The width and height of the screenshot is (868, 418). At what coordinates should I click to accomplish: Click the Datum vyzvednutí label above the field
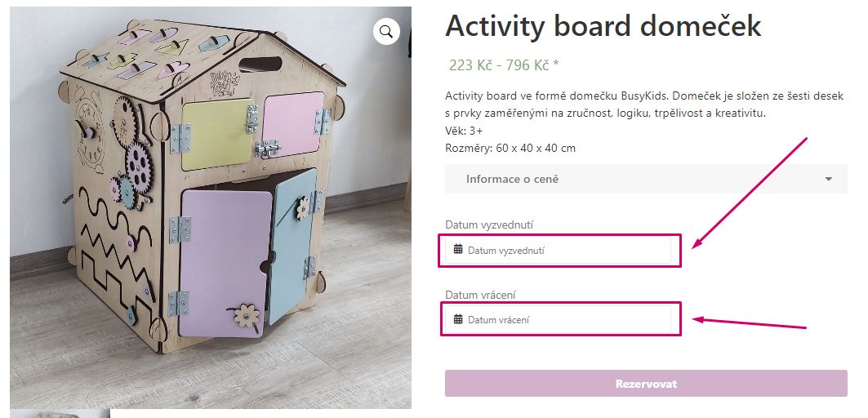489,225
